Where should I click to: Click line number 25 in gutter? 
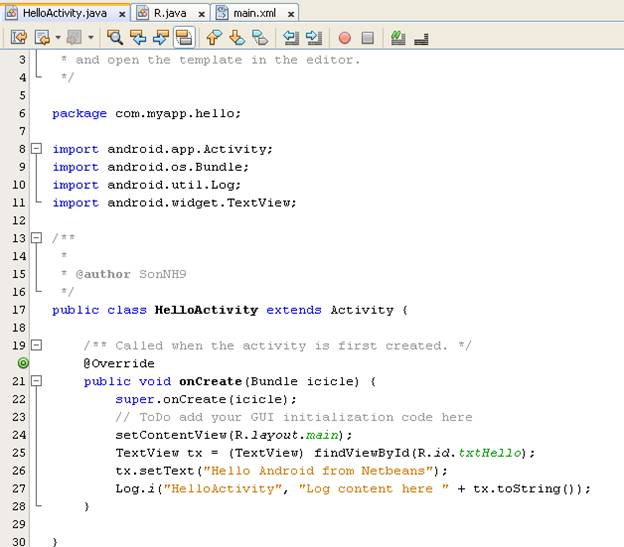[x=19, y=452]
